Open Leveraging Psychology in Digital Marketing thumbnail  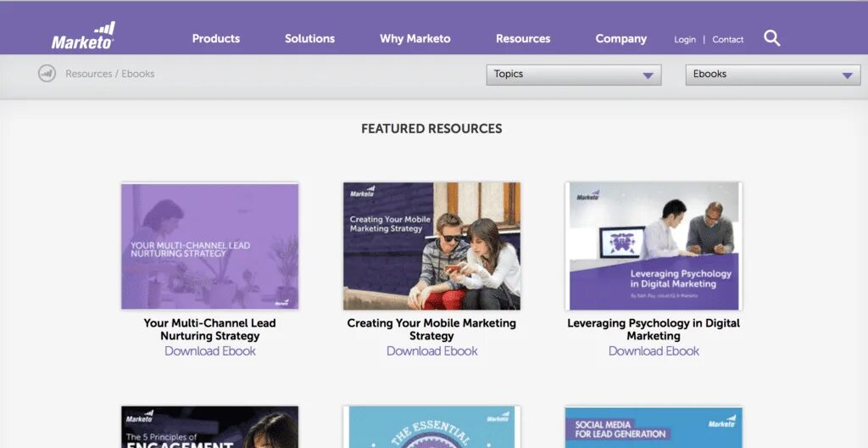654,246
